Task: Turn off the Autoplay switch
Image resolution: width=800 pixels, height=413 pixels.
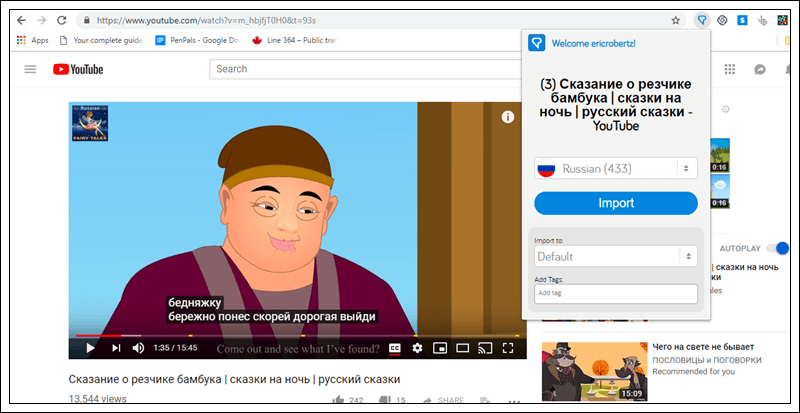Action: (x=781, y=247)
